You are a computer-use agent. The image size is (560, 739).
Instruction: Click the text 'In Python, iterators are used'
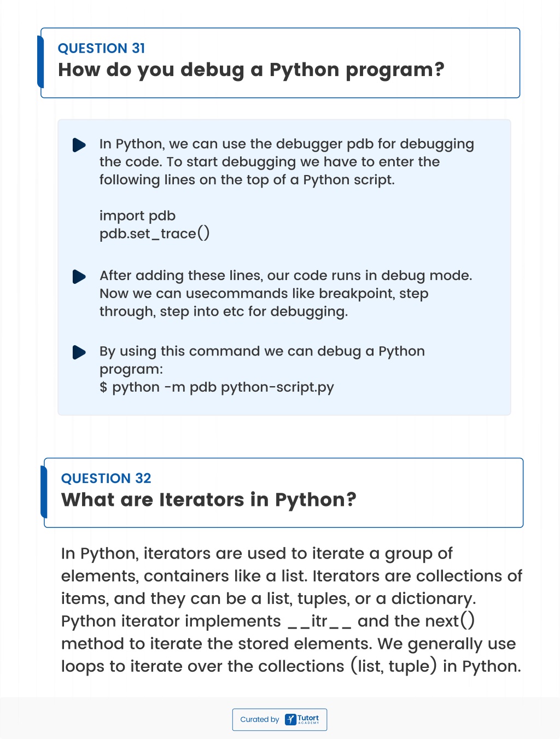point(174,554)
